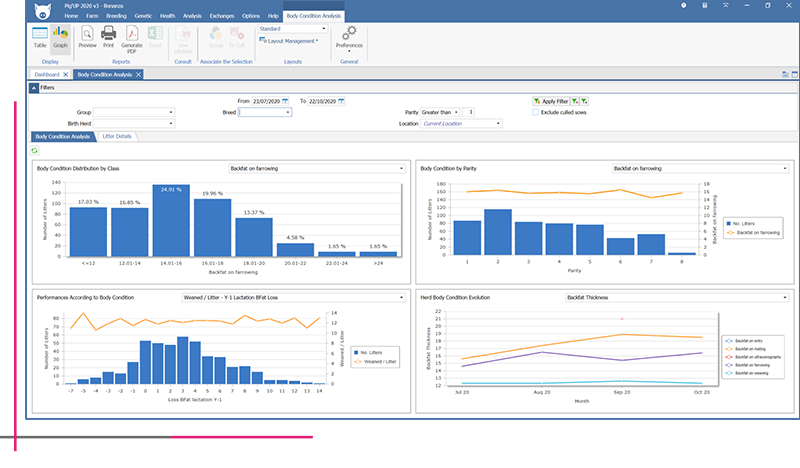Toggle Backfat on ultrasonography legend entry
Screen dimensions: 800x468
tap(753, 357)
